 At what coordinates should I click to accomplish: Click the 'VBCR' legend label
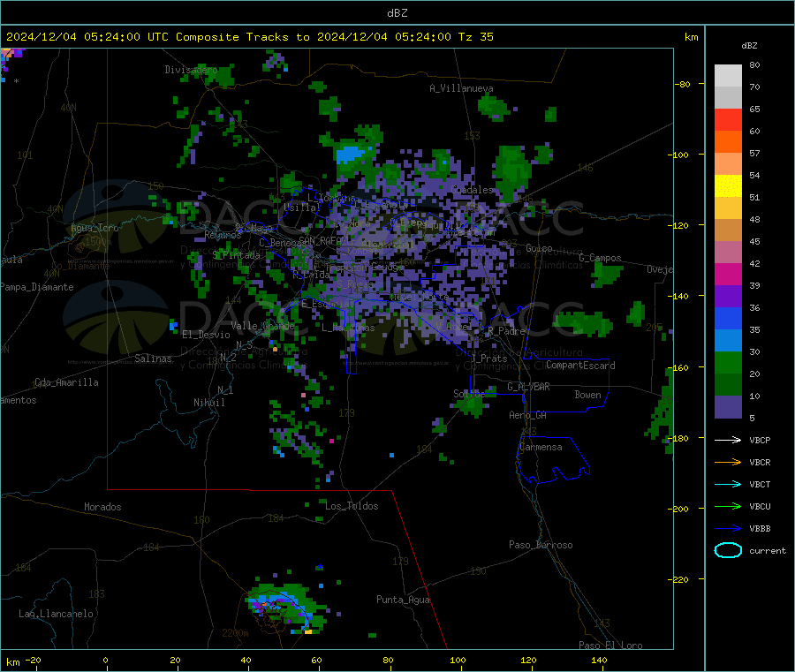(x=760, y=462)
